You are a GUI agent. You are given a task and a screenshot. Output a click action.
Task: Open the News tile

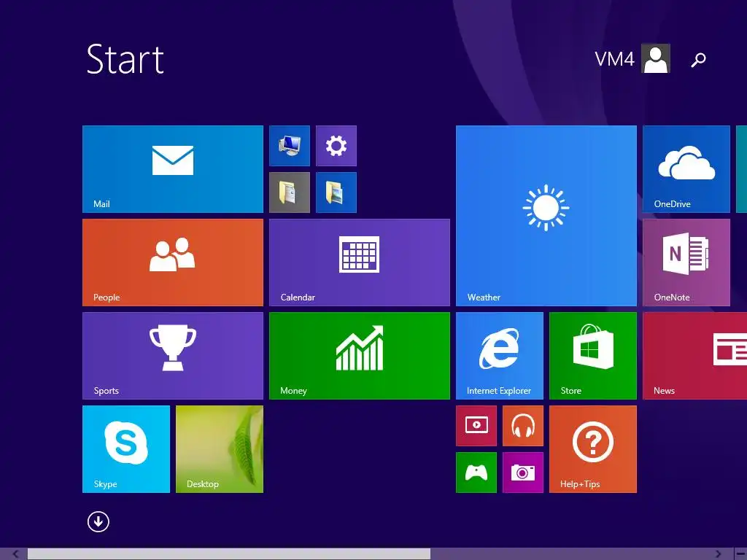(694, 356)
